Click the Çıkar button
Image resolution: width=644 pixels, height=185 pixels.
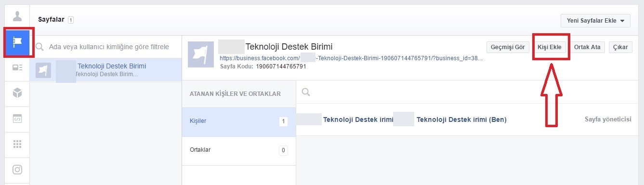(620, 47)
